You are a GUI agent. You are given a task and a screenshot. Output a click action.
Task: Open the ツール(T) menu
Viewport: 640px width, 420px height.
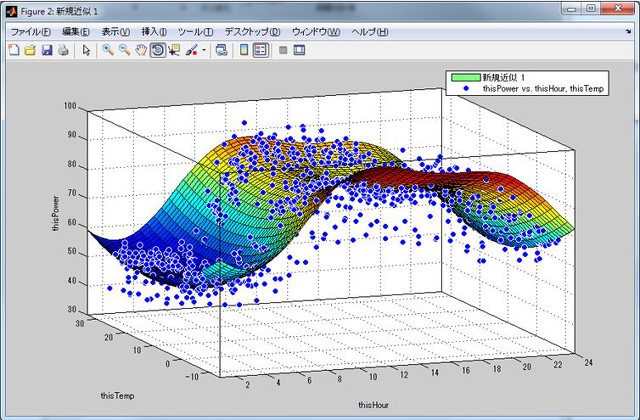pos(196,32)
